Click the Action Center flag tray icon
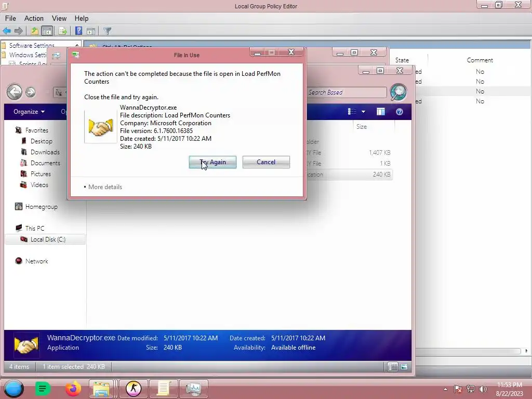This screenshot has height=399, width=532. (458, 389)
